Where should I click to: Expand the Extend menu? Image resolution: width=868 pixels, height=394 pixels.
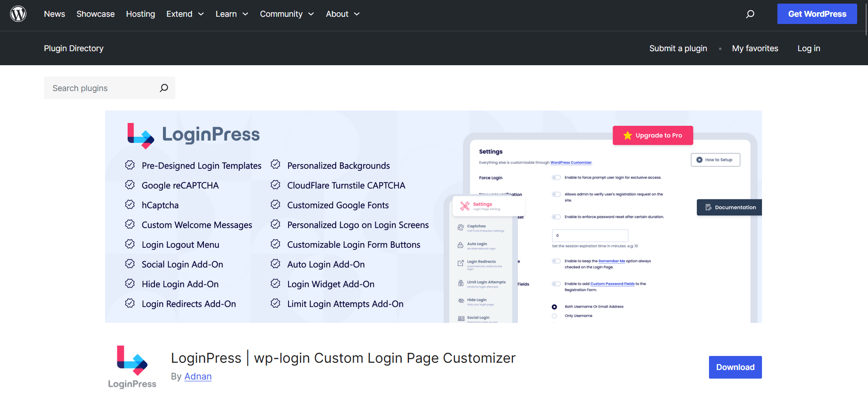click(x=185, y=14)
